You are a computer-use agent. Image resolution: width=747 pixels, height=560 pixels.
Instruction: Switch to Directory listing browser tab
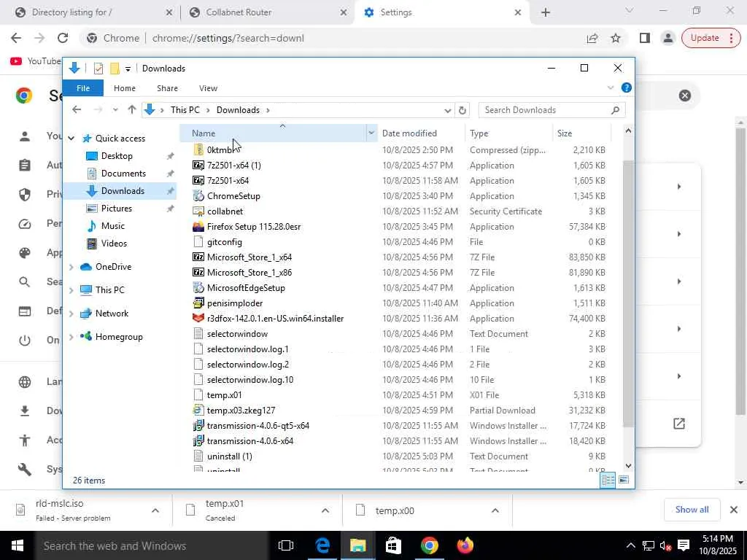tap(93, 12)
